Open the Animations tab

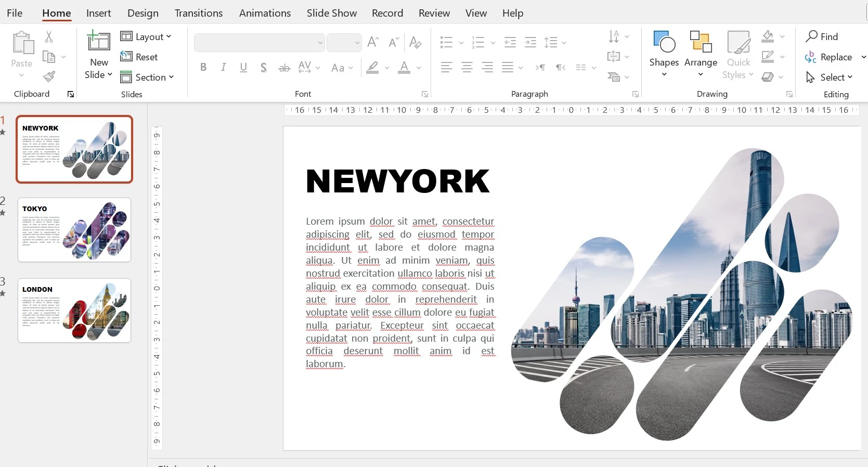coord(265,13)
